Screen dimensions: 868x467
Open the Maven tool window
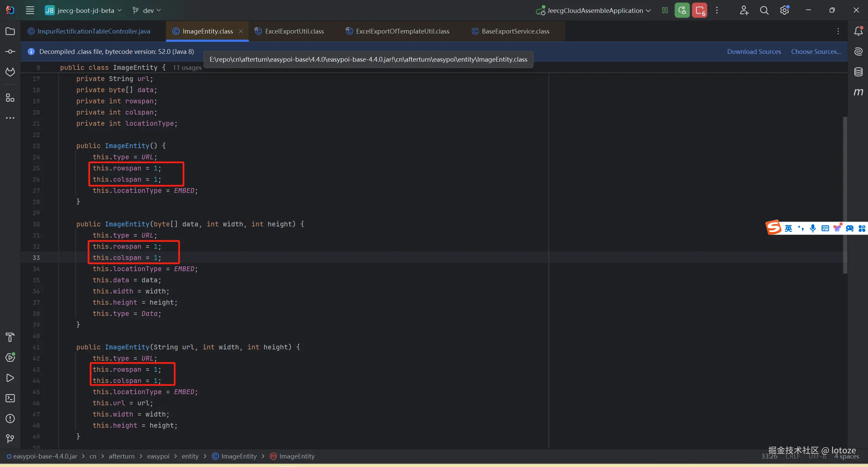point(858,92)
